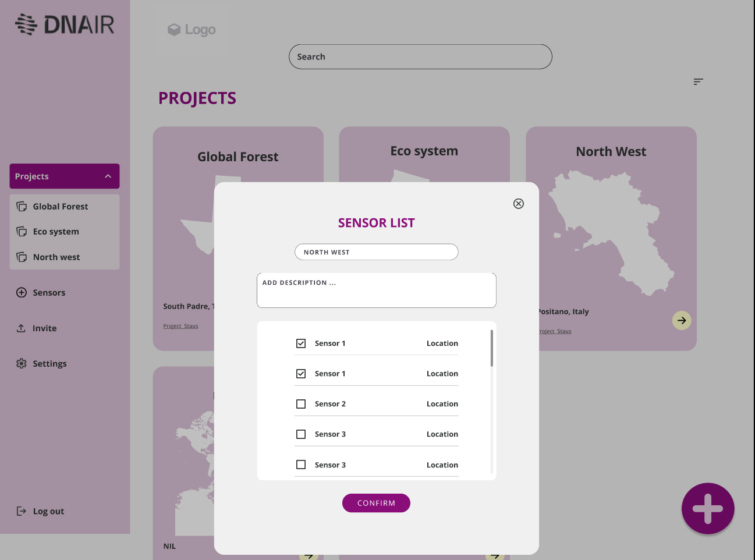Click the Log out icon
755x560 pixels.
22,511
